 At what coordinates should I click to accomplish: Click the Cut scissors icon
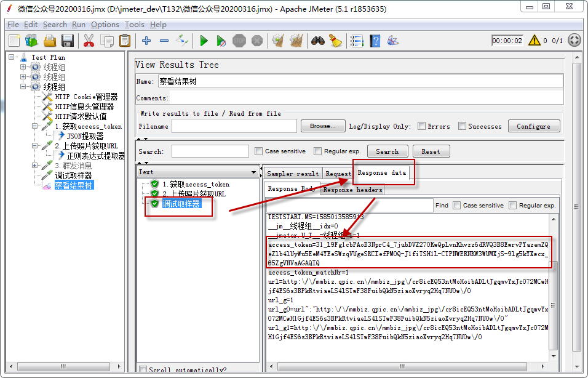(x=89, y=41)
